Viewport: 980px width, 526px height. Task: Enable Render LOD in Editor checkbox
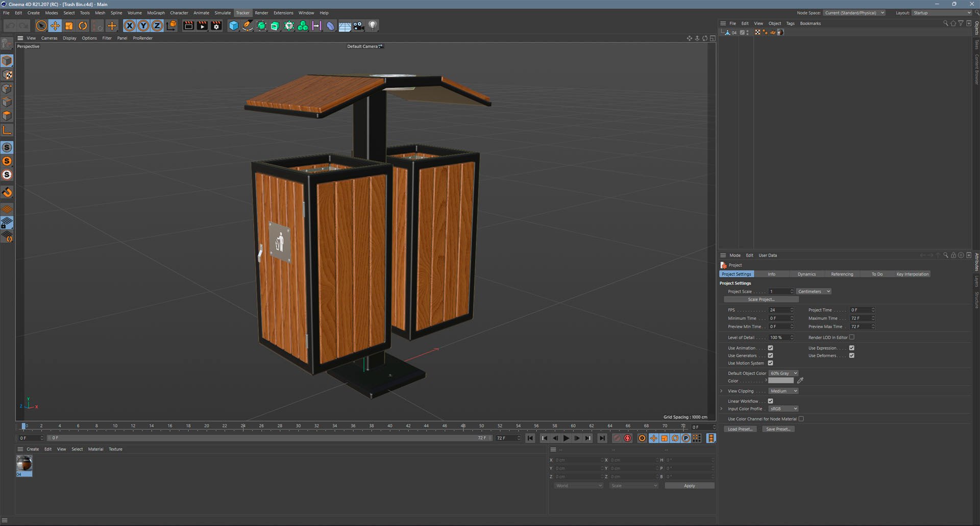[851, 337]
